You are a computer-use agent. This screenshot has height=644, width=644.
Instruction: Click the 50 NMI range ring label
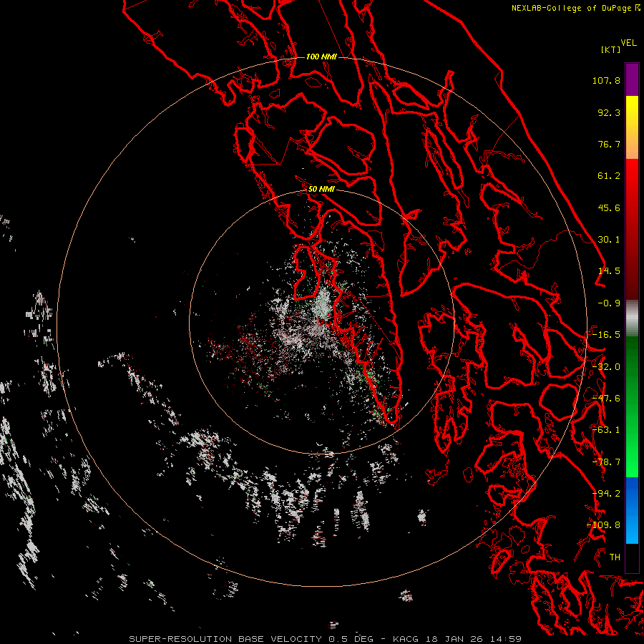click(x=321, y=190)
